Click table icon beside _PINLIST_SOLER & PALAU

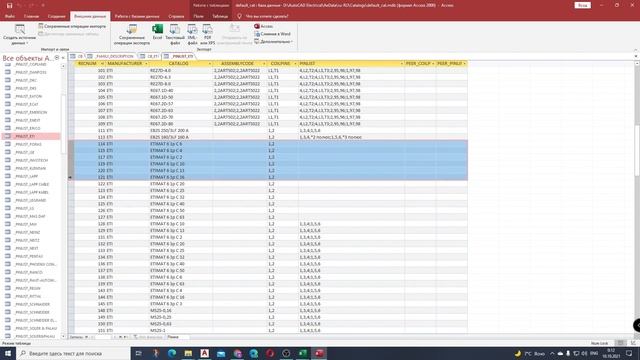(x=8, y=328)
